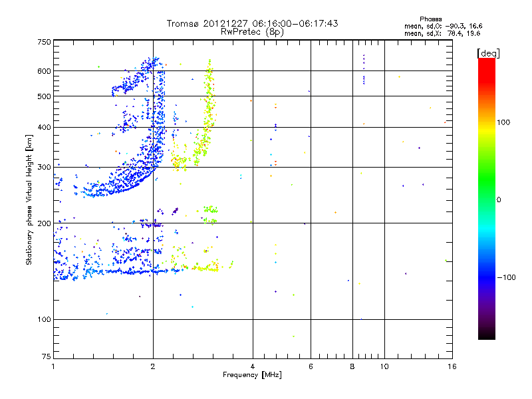
Task: Click the '0' color bar tick label
Action: click(499, 200)
